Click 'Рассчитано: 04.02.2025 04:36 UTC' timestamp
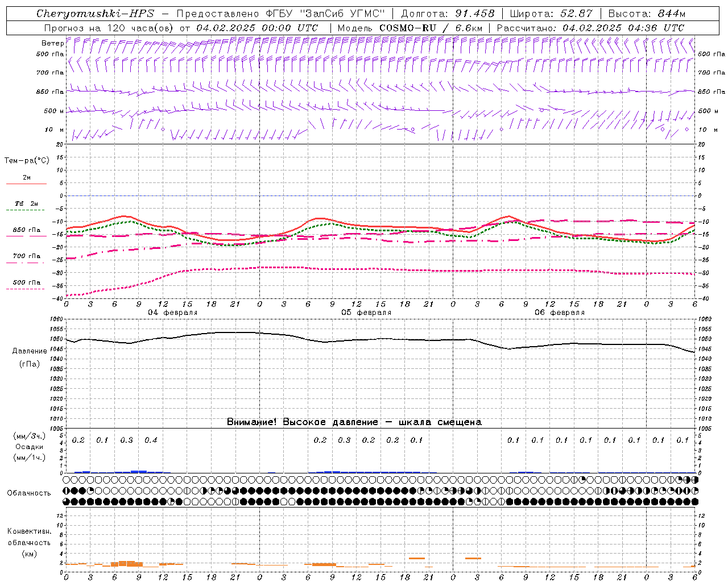 pos(590,28)
